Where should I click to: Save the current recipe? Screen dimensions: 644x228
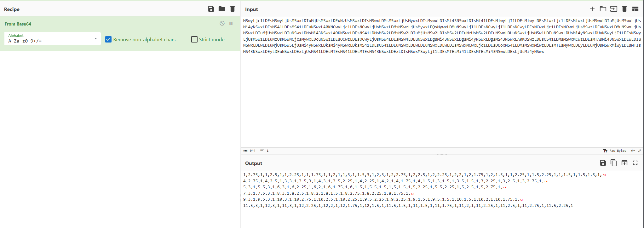211,9
